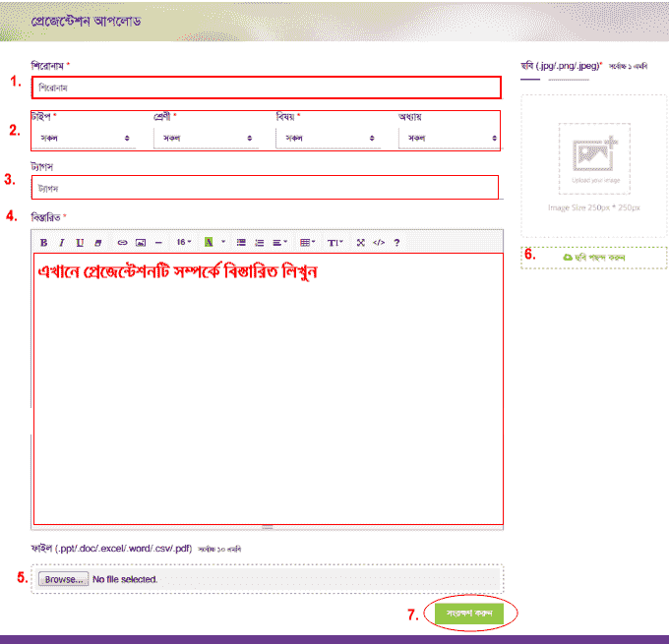Click the insert link icon
This screenshot has height=644, width=669.
click(123, 242)
